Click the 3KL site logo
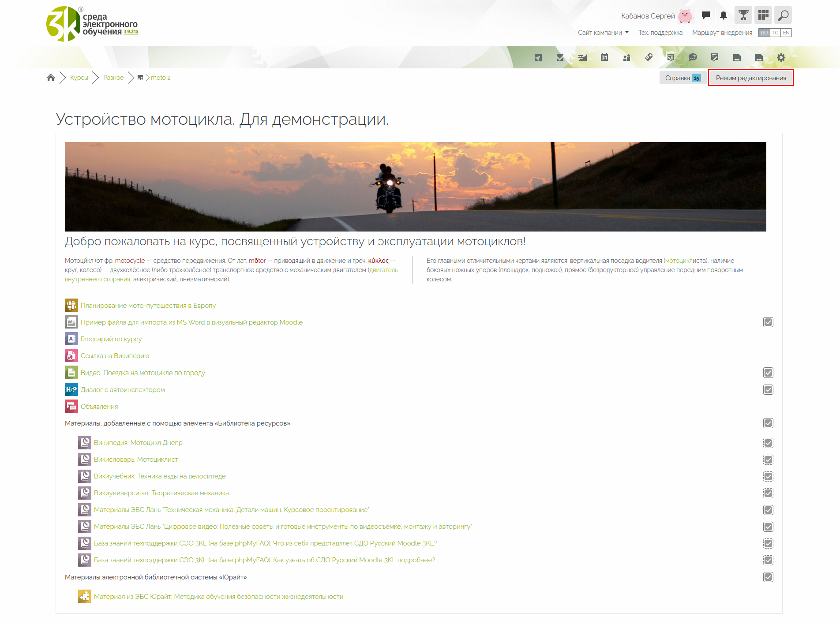Screen dimensions: 840x624 (92, 24)
